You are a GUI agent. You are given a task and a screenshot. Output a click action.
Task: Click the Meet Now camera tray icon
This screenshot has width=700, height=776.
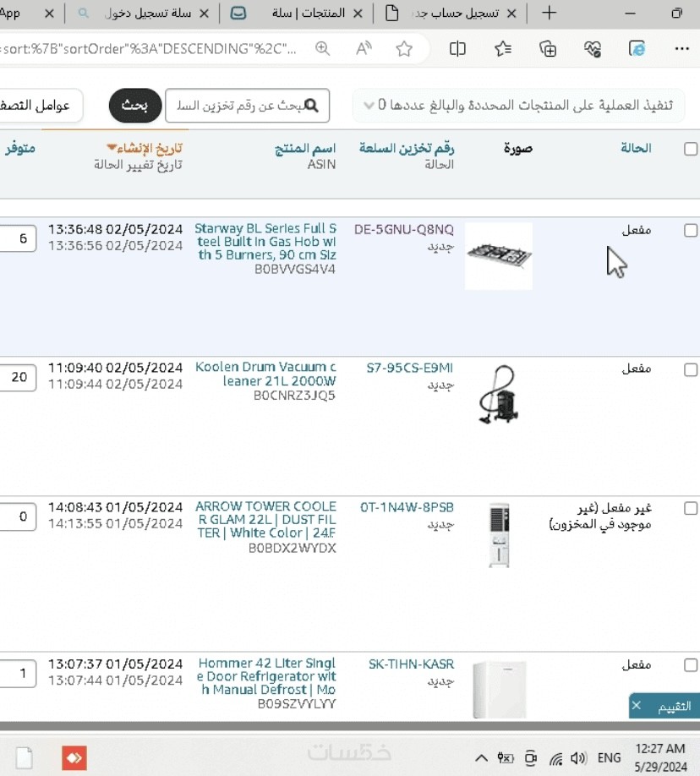(531, 757)
